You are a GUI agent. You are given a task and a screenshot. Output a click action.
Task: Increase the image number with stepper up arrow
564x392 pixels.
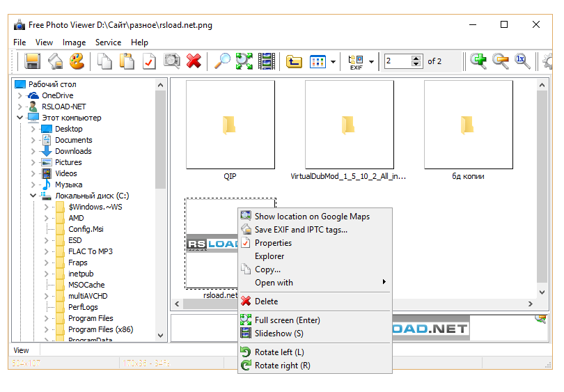416,58
